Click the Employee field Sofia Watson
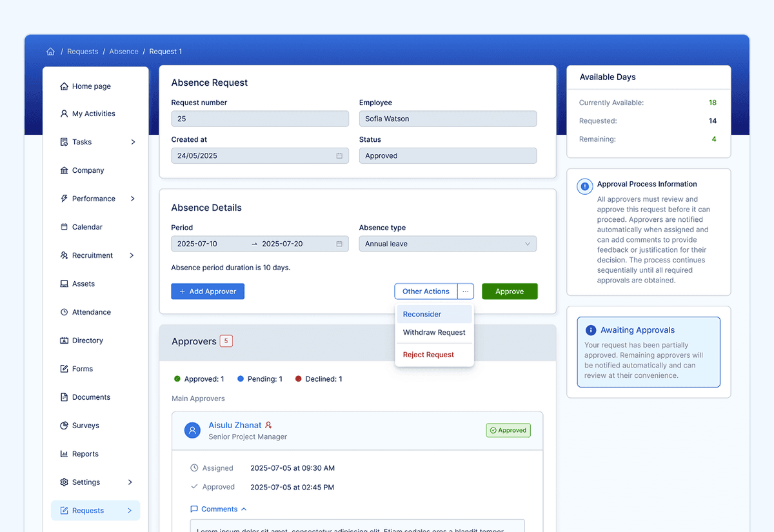The width and height of the screenshot is (774, 532). pyautogui.click(x=448, y=119)
